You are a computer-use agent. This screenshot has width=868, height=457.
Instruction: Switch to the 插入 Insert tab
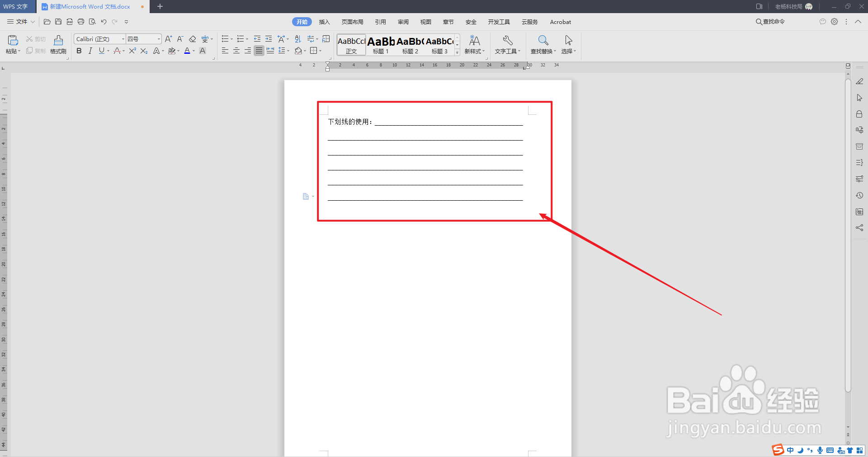(324, 22)
